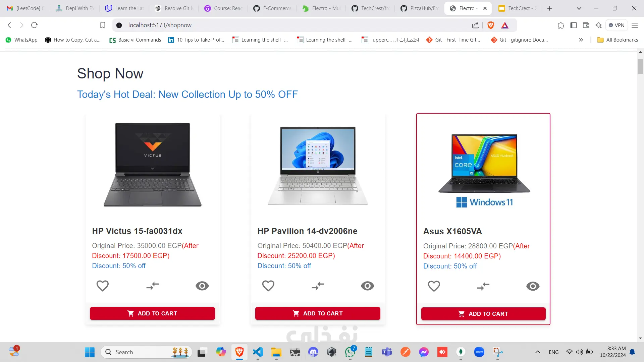Switch to the PizzaHub GitHub tab

tap(419, 8)
